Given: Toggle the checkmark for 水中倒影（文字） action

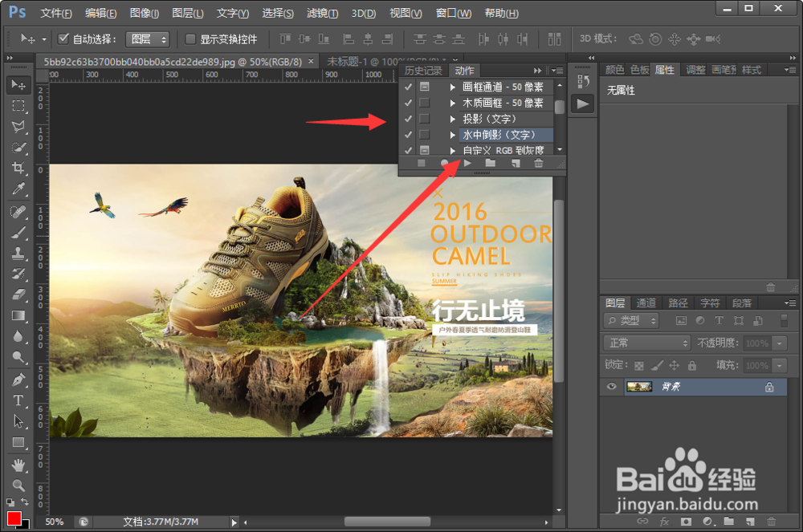Looking at the screenshot, I should tap(408, 135).
